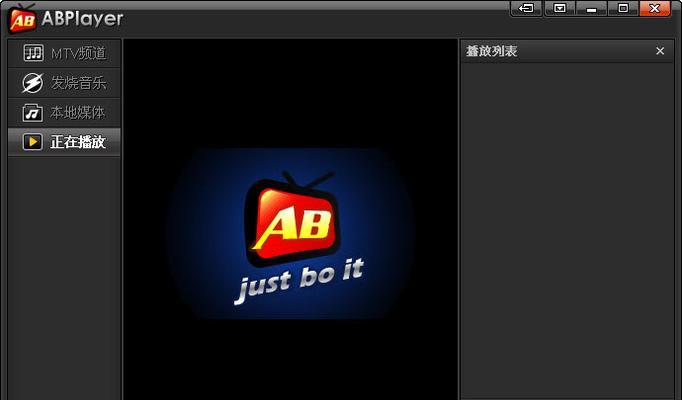Open 本地媒体 local media
Image resolution: width=682 pixels, height=400 pixels.
click(x=64, y=113)
